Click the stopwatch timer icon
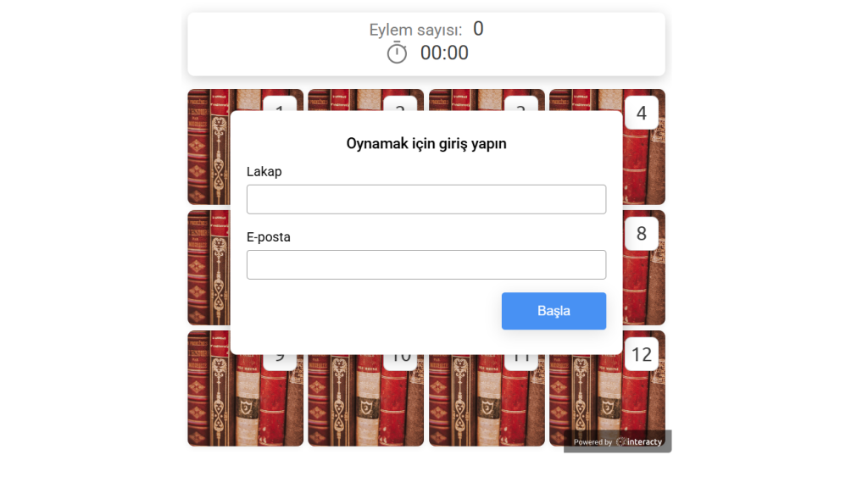This screenshot has width=868, height=477. pyautogui.click(x=397, y=53)
